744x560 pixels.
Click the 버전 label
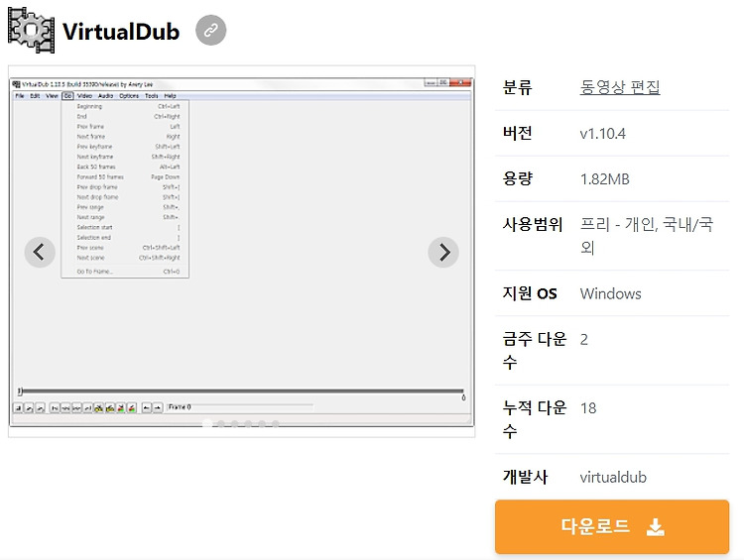pyautogui.click(x=517, y=133)
